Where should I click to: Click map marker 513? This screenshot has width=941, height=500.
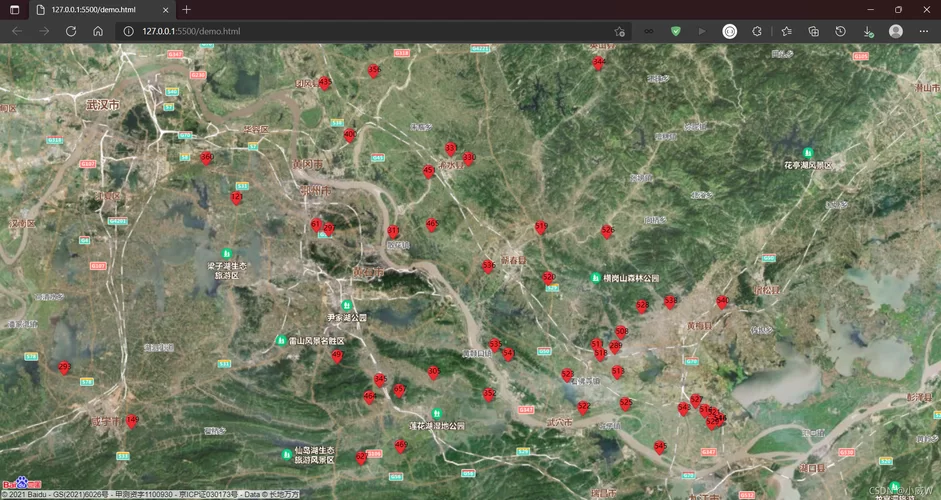[x=618, y=372]
